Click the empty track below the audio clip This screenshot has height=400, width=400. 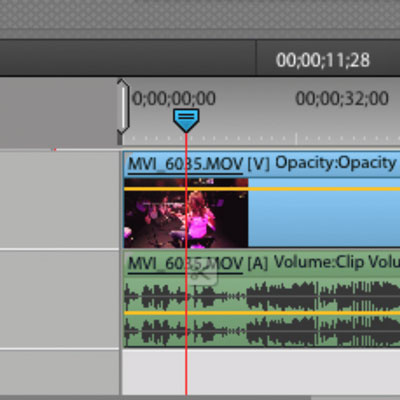click(x=262, y=372)
